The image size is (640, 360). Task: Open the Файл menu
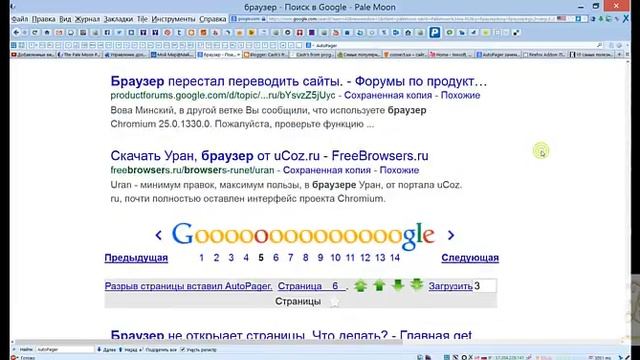point(20,19)
